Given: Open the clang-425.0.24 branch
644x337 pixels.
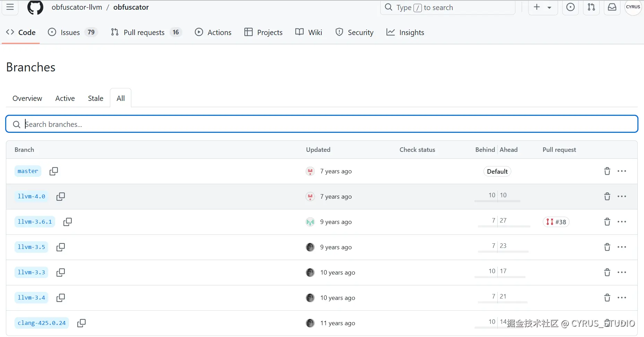Looking at the screenshot, I should coord(42,323).
